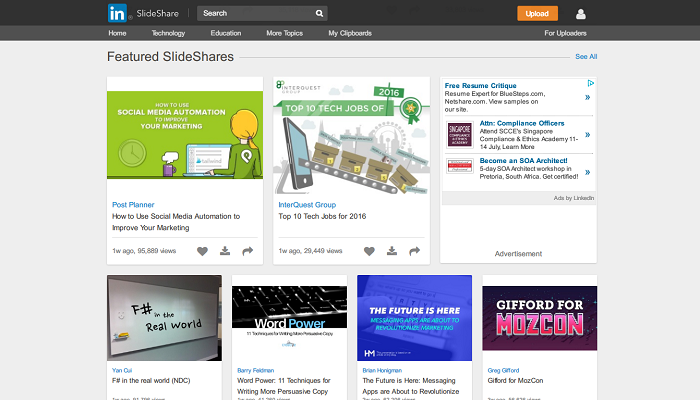Click Ads by LinkedIn label
Screen dimensions: 700x400
(574, 198)
